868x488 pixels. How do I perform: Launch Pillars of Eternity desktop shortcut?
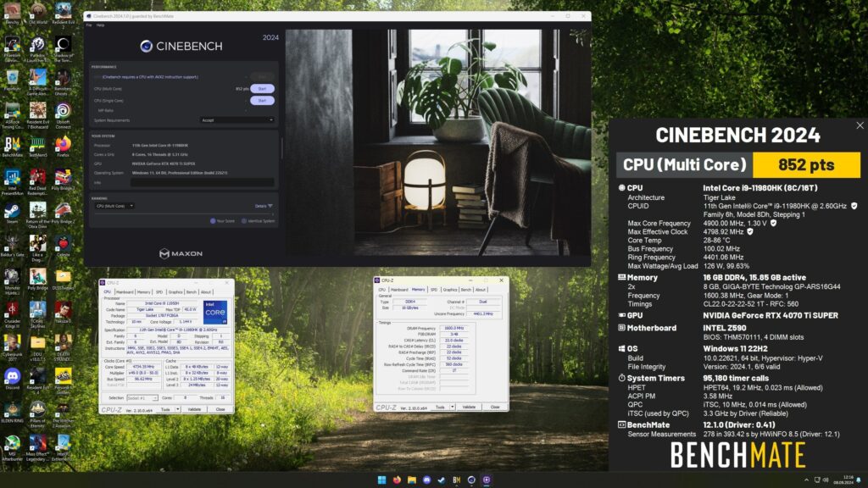coord(37,414)
